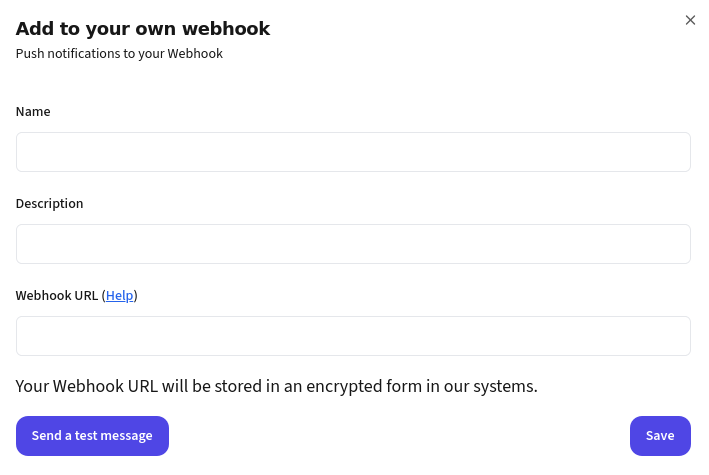Place cursor in the webhook Name box
Screen dimensions: 709x475
click(x=353, y=152)
